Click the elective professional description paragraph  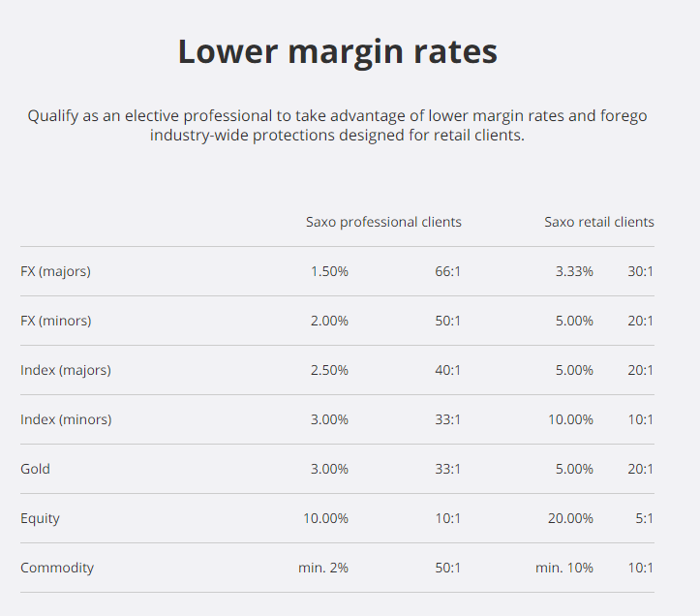[337, 126]
